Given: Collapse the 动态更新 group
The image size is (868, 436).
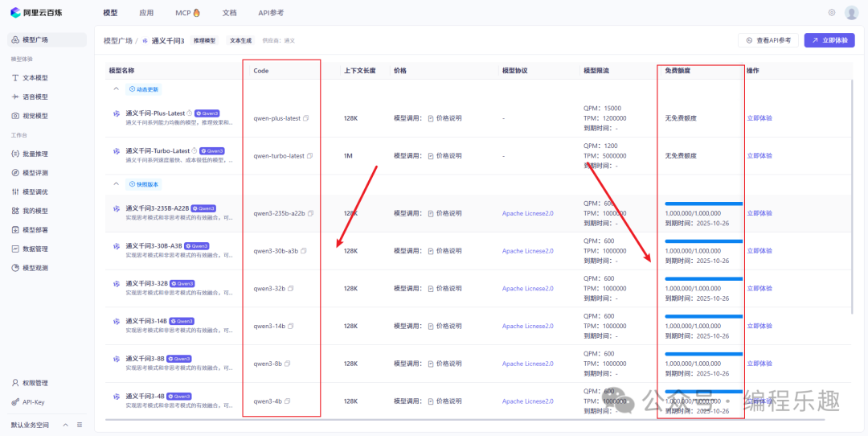Looking at the screenshot, I should pyautogui.click(x=117, y=88).
